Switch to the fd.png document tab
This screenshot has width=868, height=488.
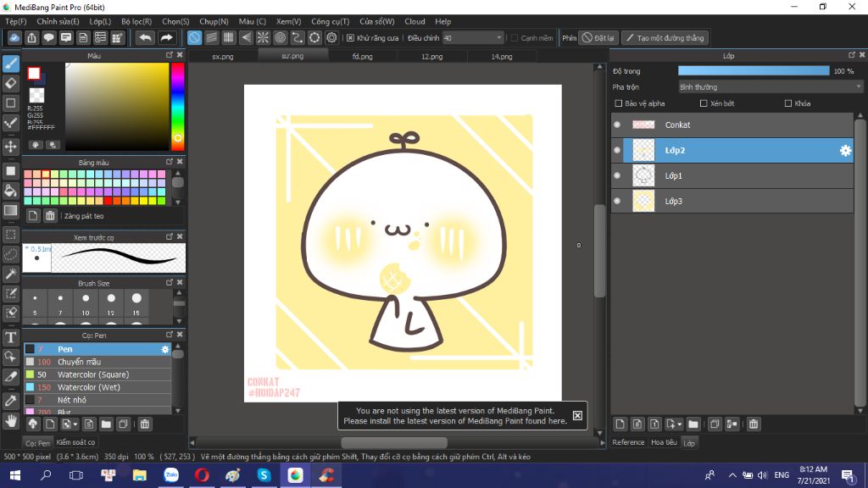click(362, 57)
